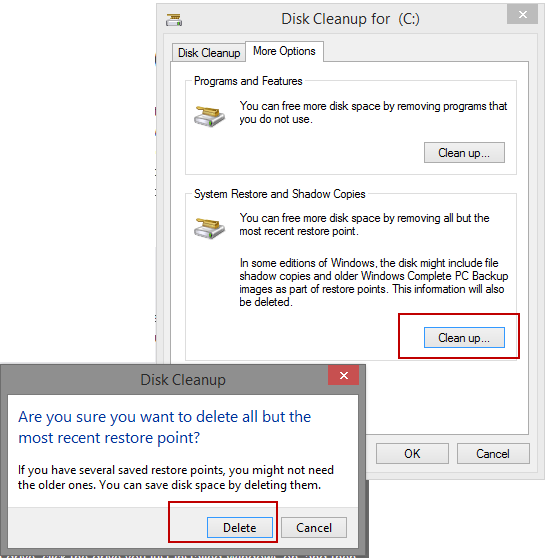Screen dimensions: 545x558
Task: Click the 'Disk Cleanup for (C:)' window title
Action: click(x=350, y=19)
